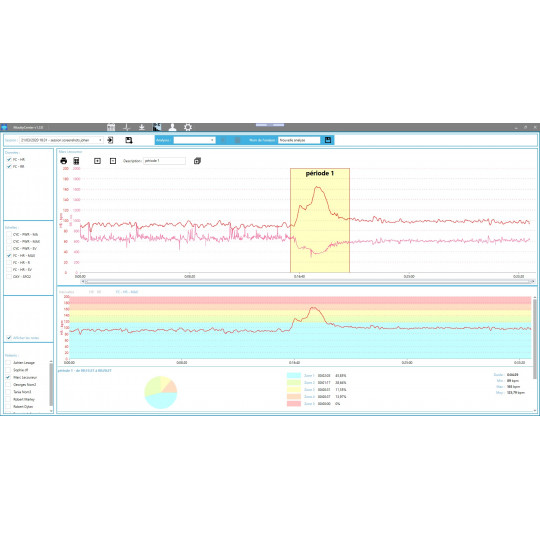Toggle the FC - RR data checkbox
The width and height of the screenshot is (540, 540).
tap(9, 166)
